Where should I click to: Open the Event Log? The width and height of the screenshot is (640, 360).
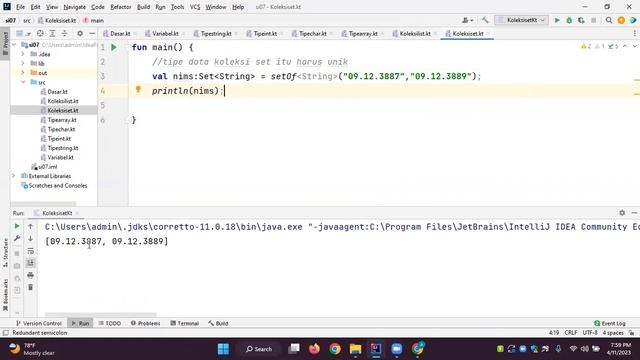pyautogui.click(x=610, y=323)
